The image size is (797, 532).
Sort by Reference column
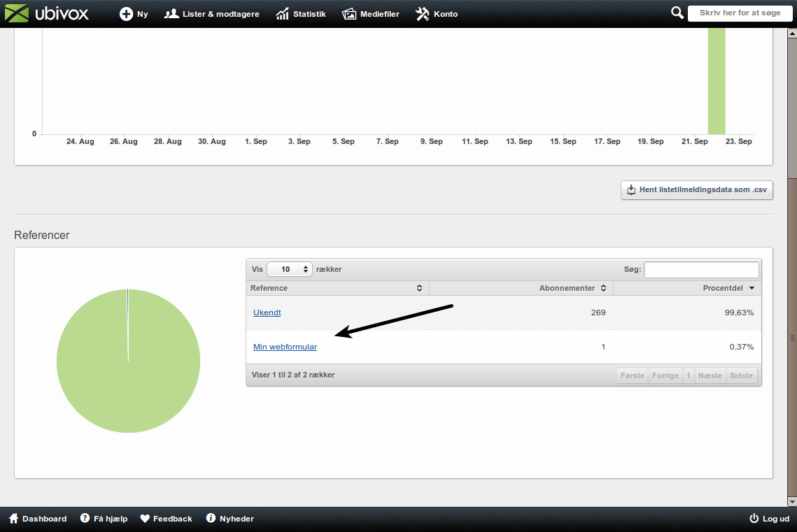[337, 288]
